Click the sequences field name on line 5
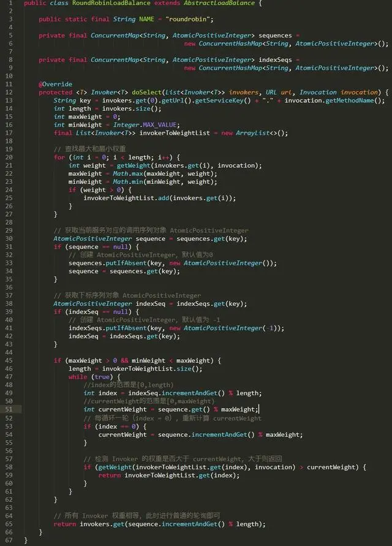 coord(275,36)
